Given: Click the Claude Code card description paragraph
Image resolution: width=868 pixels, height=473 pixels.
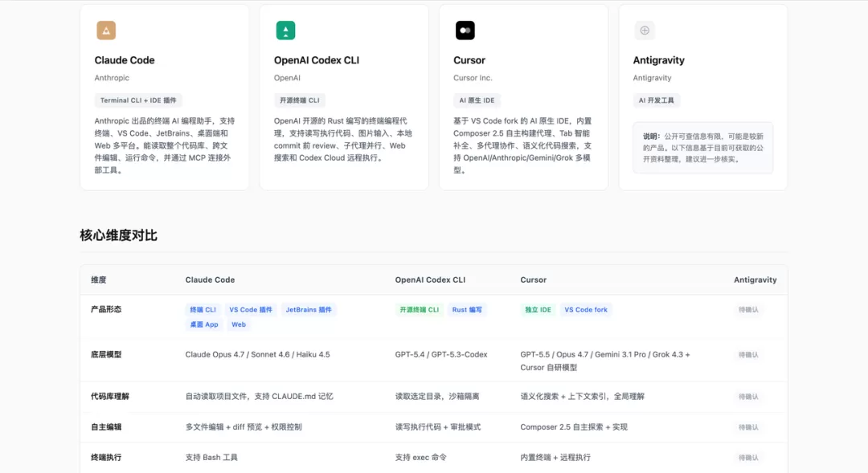Looking at the screenshot, I should (165, 145).
